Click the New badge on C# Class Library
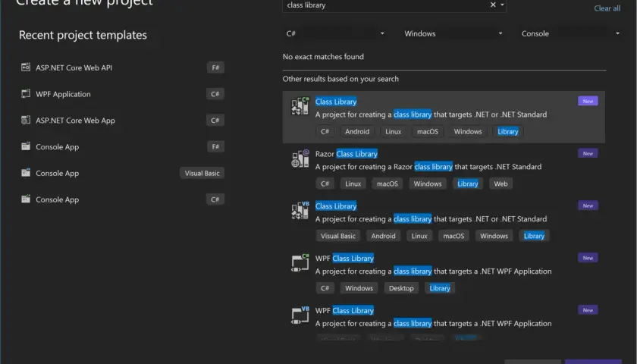 pyautogui.click(x=588, y=101)
